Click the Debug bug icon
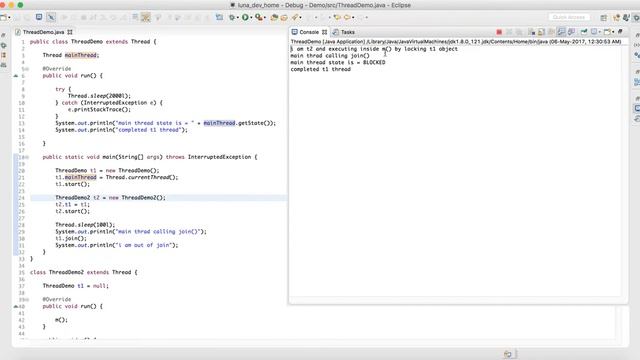This screenshot has width=640, height=360. [232, 17]
